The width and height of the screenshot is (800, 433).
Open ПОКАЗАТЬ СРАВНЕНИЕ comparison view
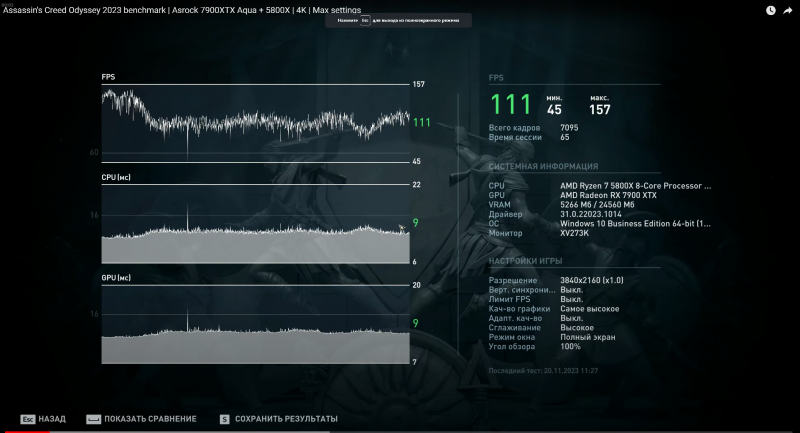(x=150, y=419)
